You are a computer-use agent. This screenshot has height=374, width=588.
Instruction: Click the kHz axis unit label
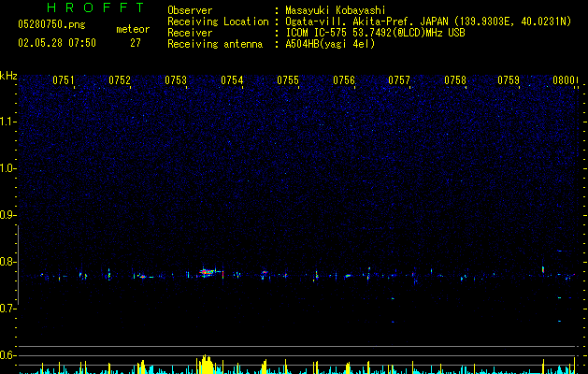click(x=8, y=76)
